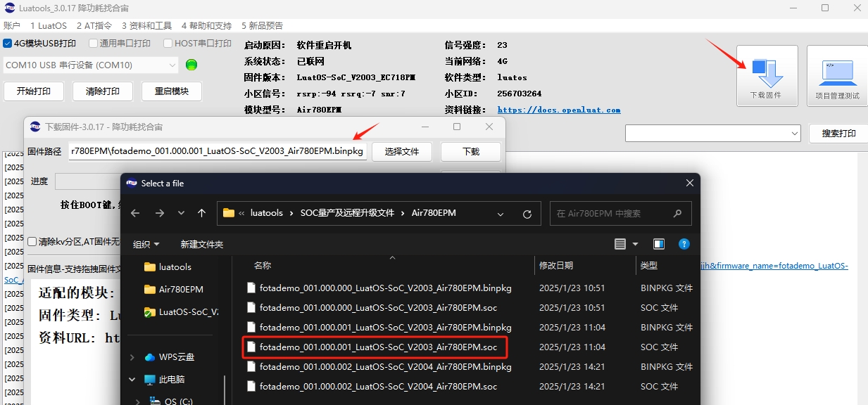This screenshot has height=405, width=868.
Task: Open the search print combo box
Action: pyautogui.click(x=713, y=133)
